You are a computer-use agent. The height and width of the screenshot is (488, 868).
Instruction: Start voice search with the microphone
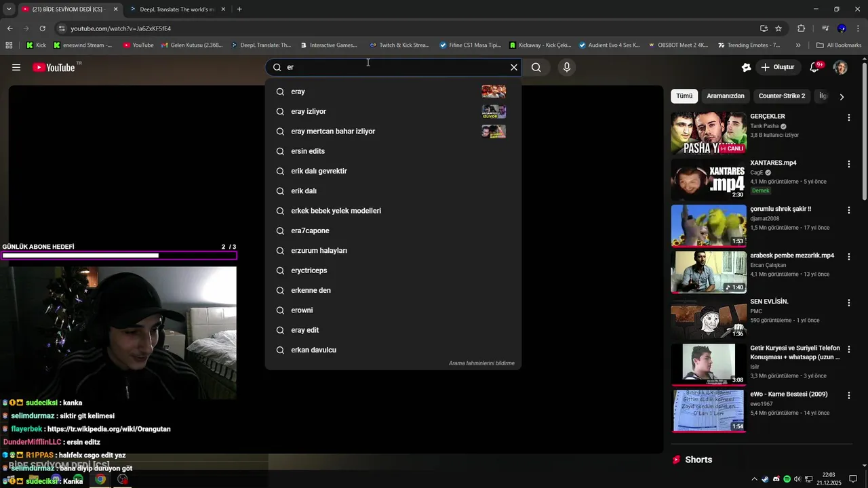[567, 67]
